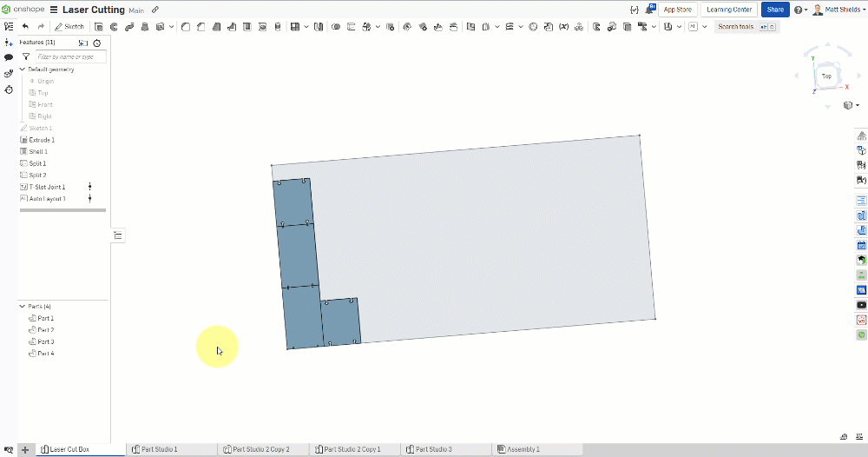This screenshot has width=868, height=457.
Task: Open the Help dropdown
Action: click(800, 10)
